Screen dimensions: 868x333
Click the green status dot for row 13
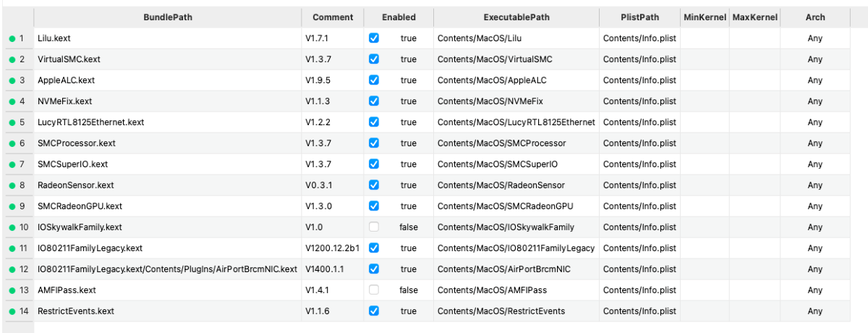12,290
